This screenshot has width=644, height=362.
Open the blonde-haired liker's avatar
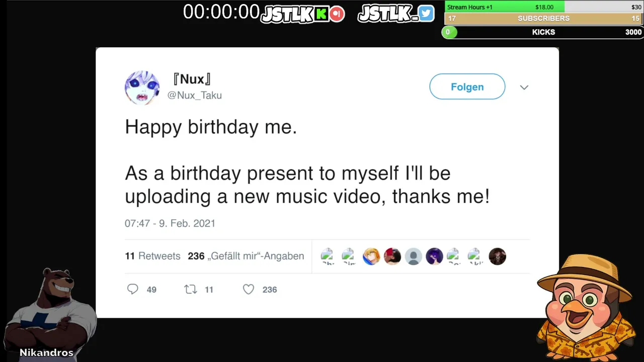coord(371,256)
